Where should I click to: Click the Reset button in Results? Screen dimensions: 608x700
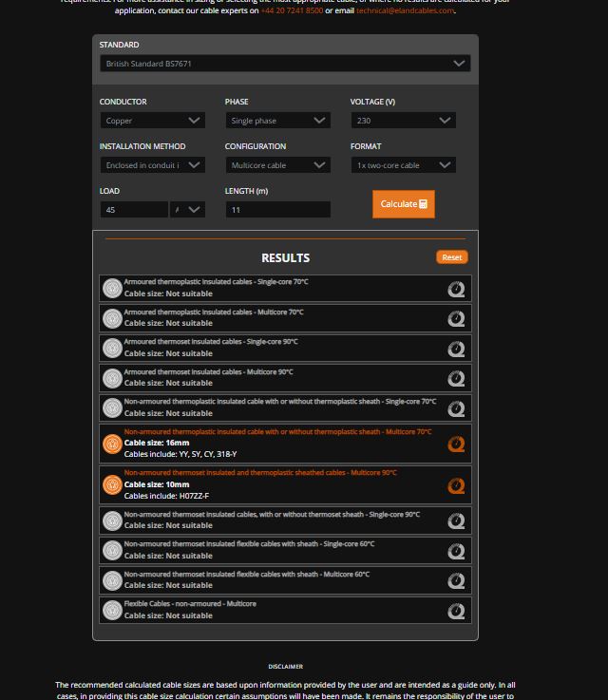click(x=452, y=257)
